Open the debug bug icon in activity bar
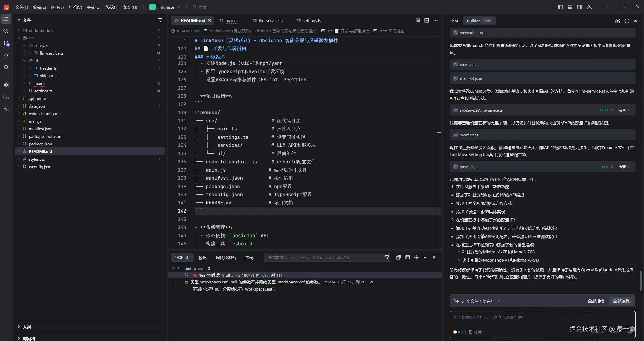The image size is (644, 341). 6,67
